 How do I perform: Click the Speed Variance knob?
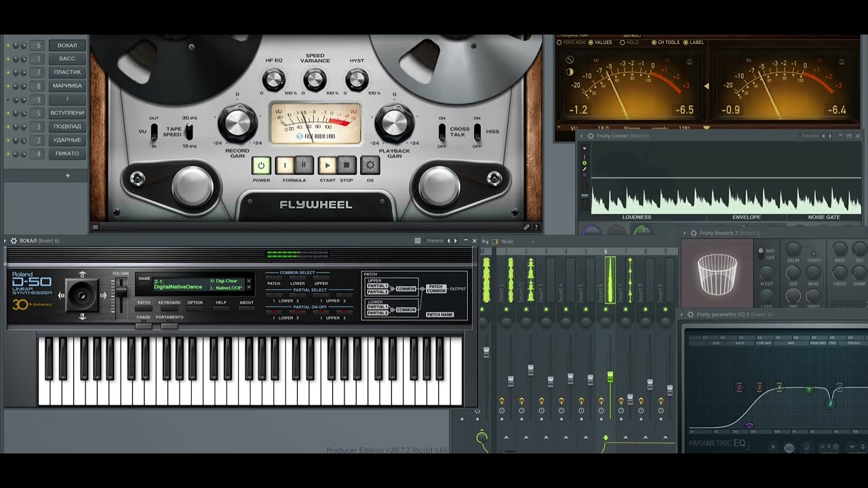coord(315,80)
